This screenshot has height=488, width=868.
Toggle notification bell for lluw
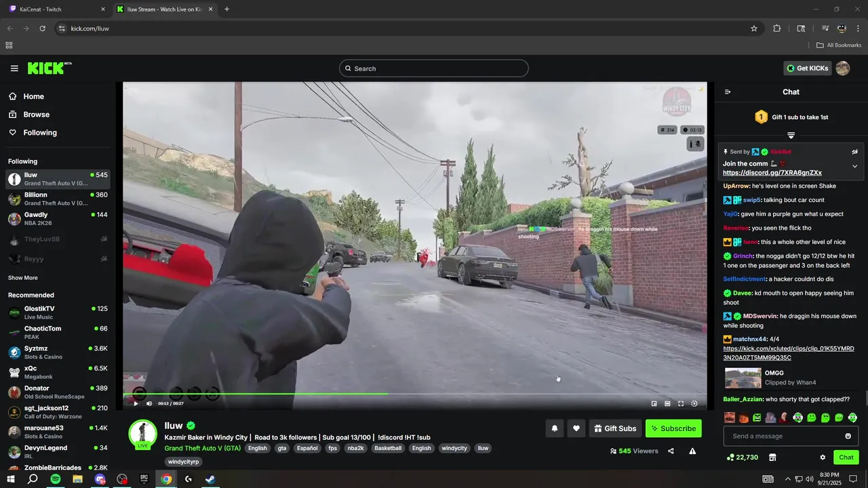(555, 428)
